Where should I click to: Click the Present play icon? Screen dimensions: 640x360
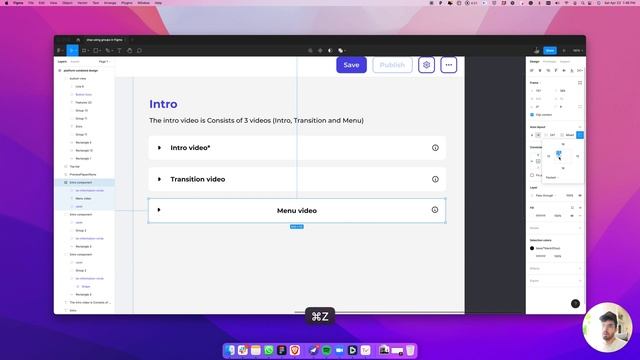point(564,51)
